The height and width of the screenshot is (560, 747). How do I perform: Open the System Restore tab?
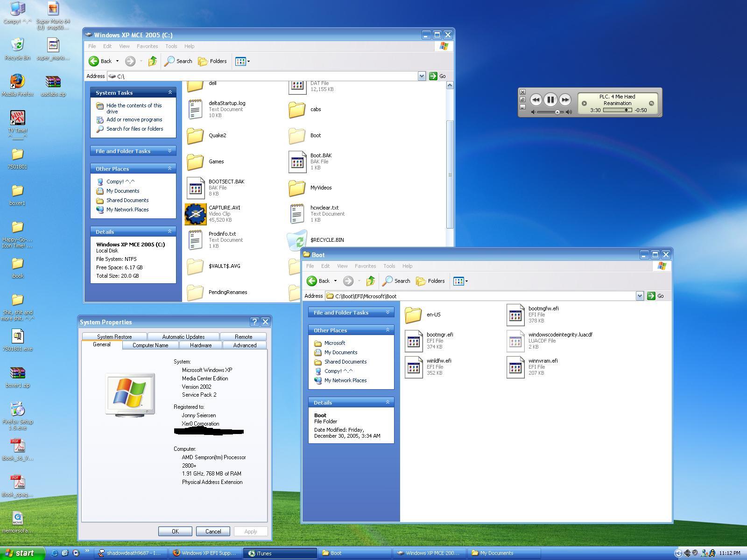[x=114, y=337]
